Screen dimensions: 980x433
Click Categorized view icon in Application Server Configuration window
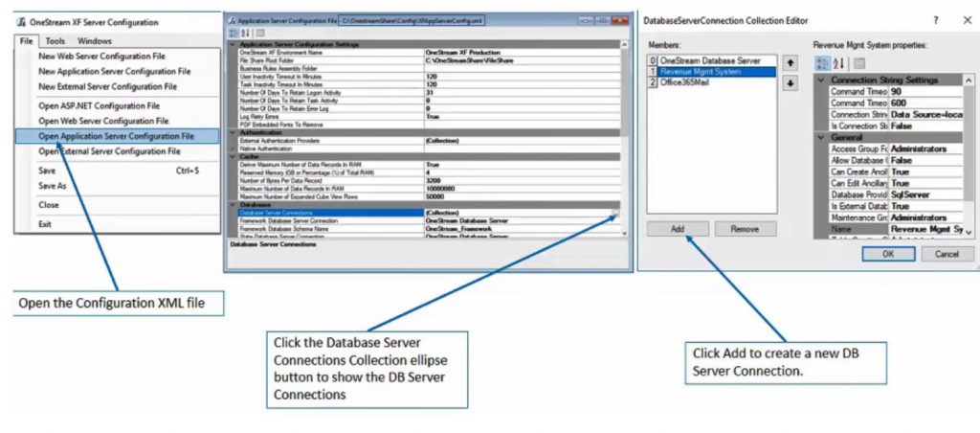[234, 33]
